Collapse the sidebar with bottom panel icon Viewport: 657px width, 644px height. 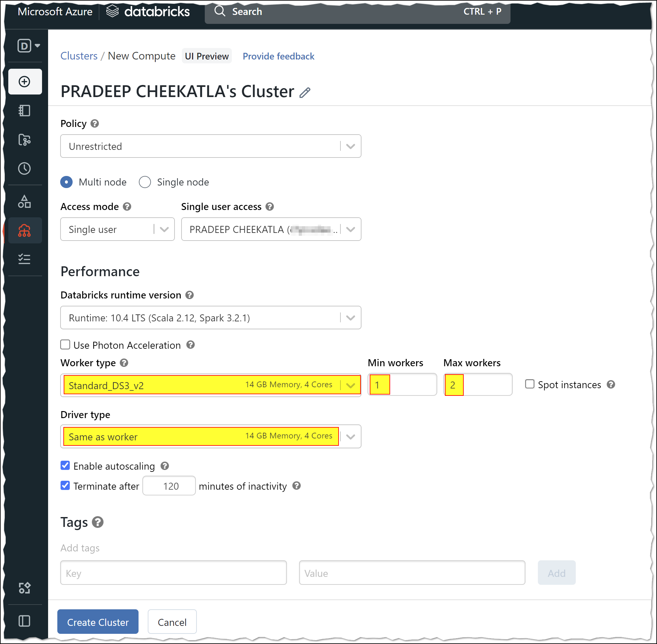25,621
